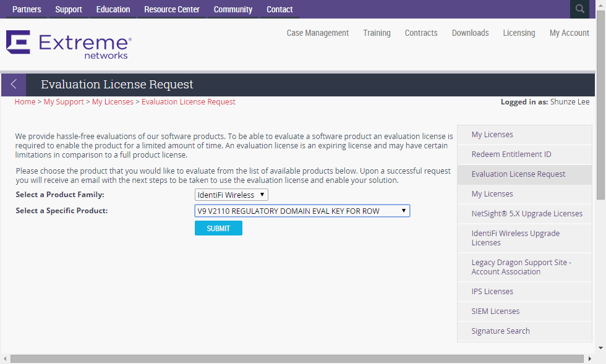Open My Licenses below Evaluation License Request

point(524,193)
